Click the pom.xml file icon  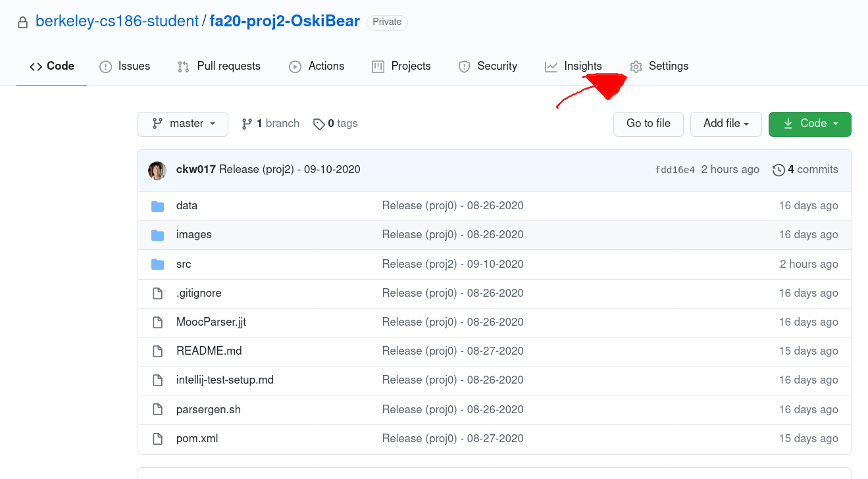157,439
